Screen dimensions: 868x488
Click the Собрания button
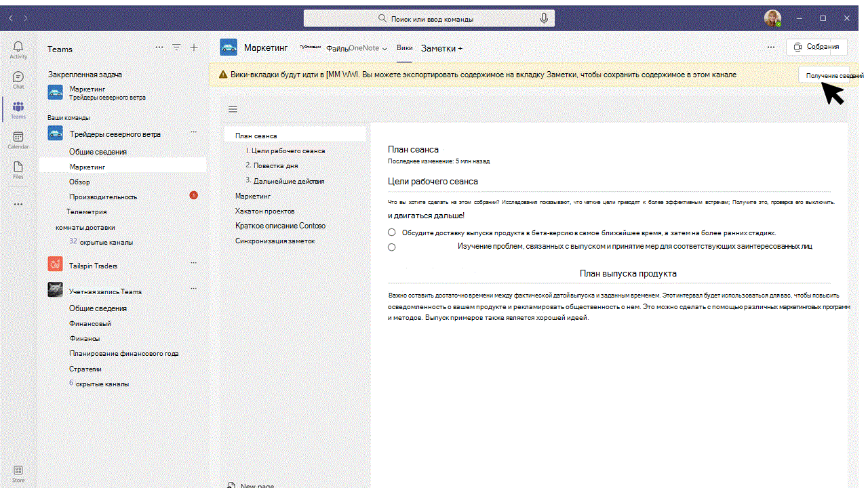[x=817, y=47]
